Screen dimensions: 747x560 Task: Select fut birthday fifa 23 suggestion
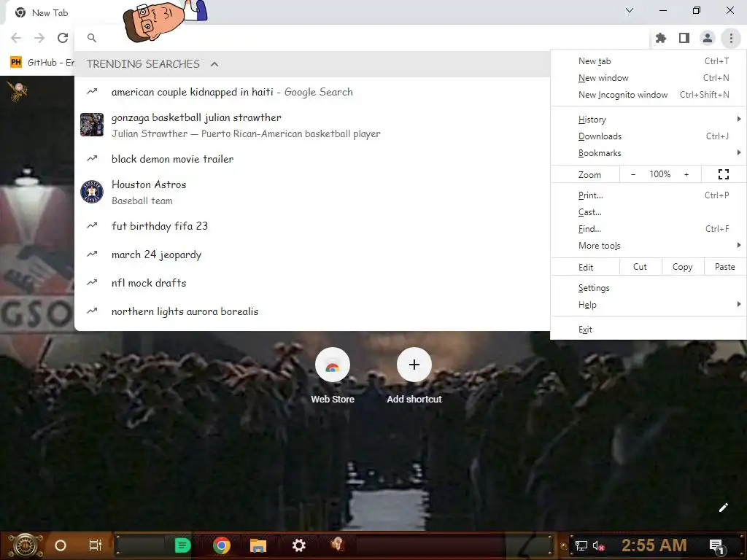(312, 226)
